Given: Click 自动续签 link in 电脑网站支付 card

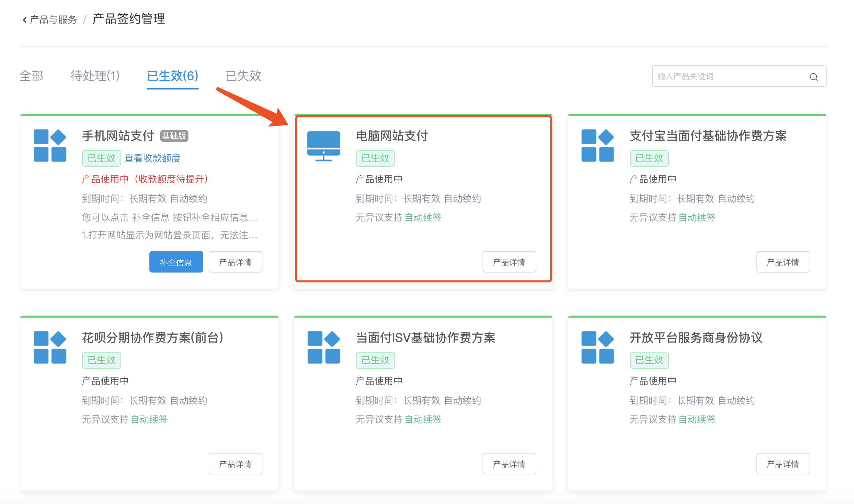Looking at the screenshot, I should [423, 217].
